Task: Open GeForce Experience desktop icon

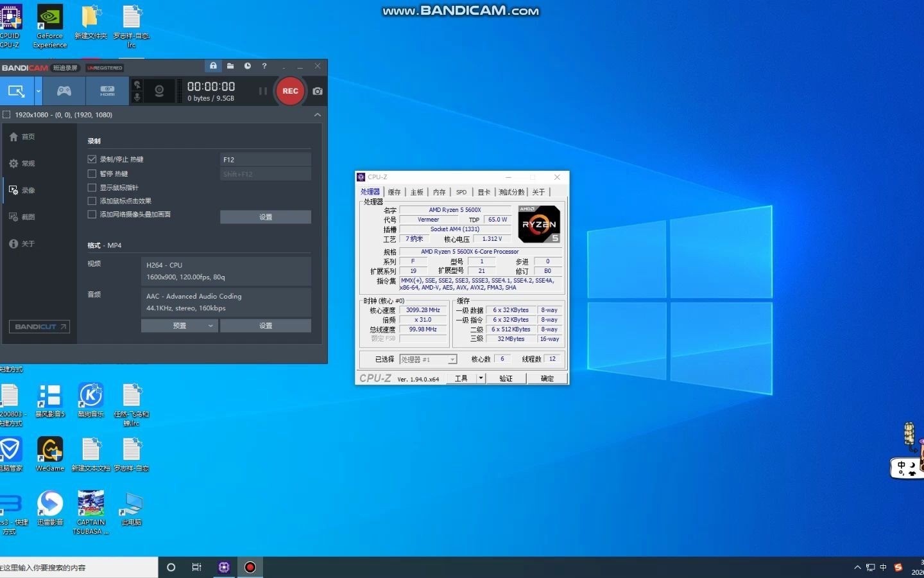Action: pos(50,26)
